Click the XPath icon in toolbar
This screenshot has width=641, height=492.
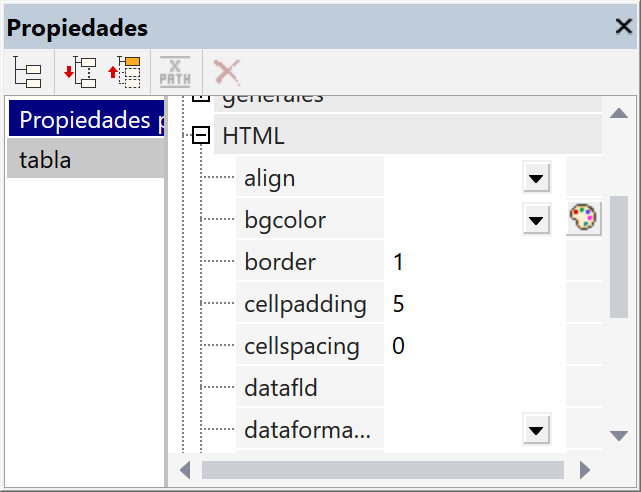pyautogui.click(x=175, y=71)
